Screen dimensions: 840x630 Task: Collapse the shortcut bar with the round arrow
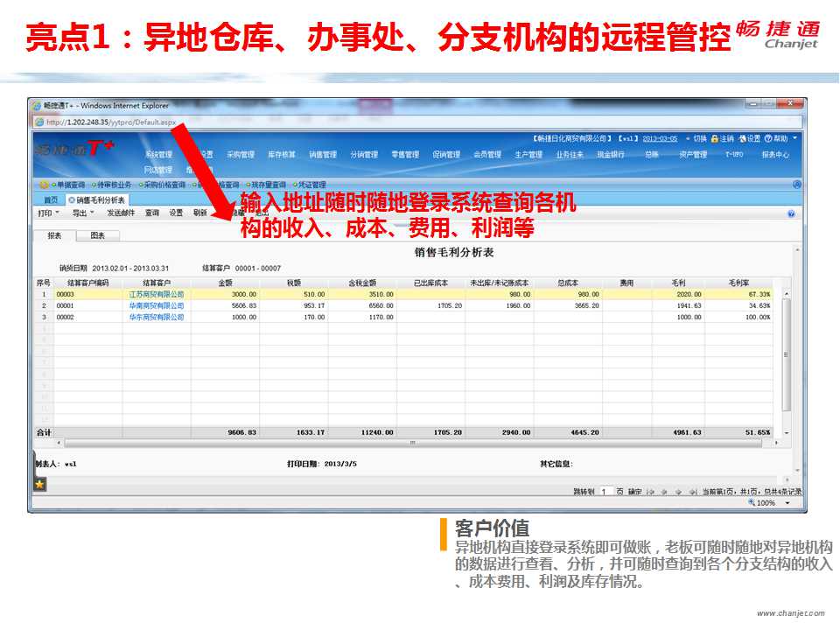[x=796, y=185]
